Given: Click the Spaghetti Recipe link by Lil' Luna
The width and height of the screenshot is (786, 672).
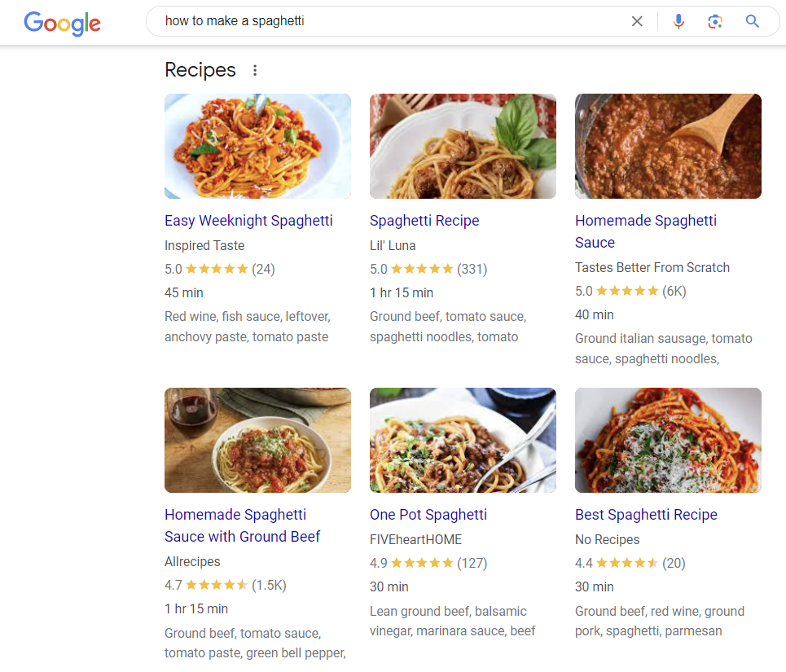Looking at the screenshot, I should coord(424,221).
